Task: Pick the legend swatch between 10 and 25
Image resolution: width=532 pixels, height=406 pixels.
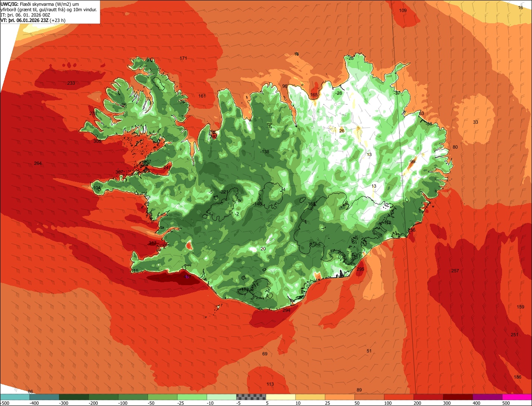Action: click(x=310, y=397)
